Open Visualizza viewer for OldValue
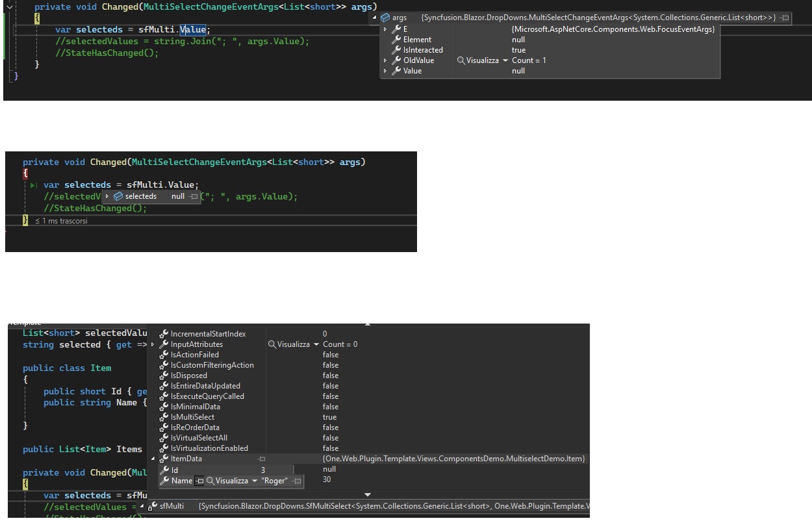The height and width of the screenshot is (523, 812). tap(479, 60)
